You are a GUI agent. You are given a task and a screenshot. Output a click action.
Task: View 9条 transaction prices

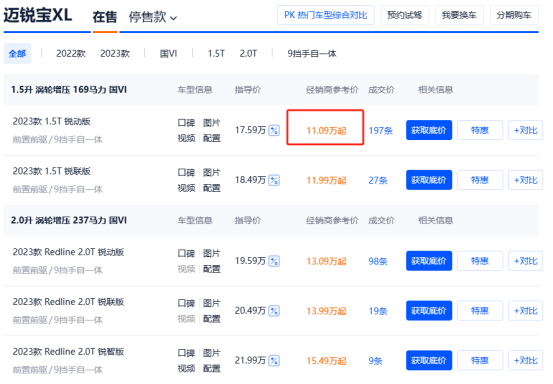375,361
